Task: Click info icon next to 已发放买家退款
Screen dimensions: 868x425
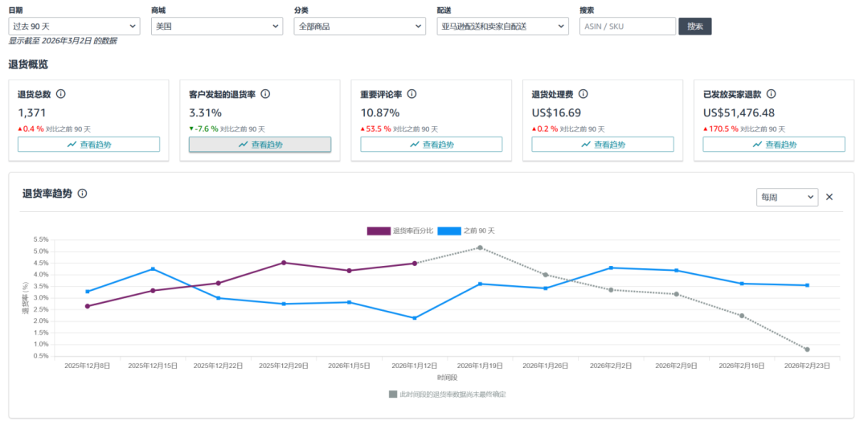Action: [x=771, y=94]
